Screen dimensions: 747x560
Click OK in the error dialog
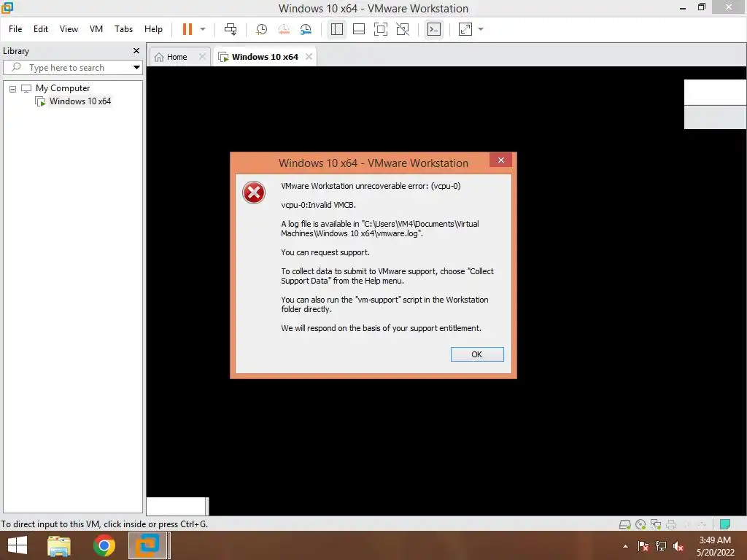[x=477, y=354]
